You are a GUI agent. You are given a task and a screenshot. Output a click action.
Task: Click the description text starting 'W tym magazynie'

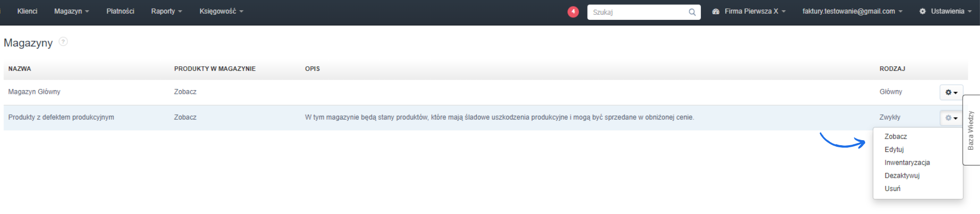click(x=499, y=117)
